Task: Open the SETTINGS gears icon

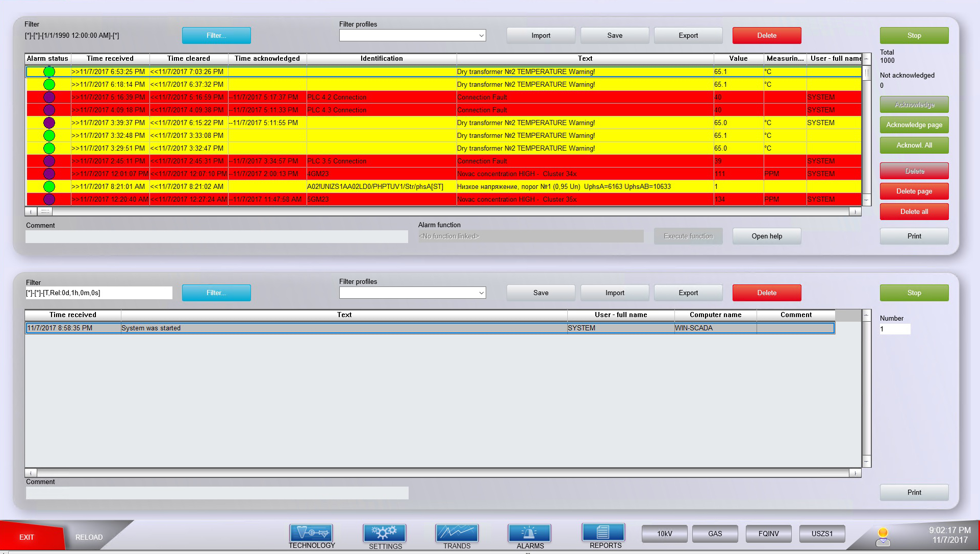Action: [x=385, y=533]
